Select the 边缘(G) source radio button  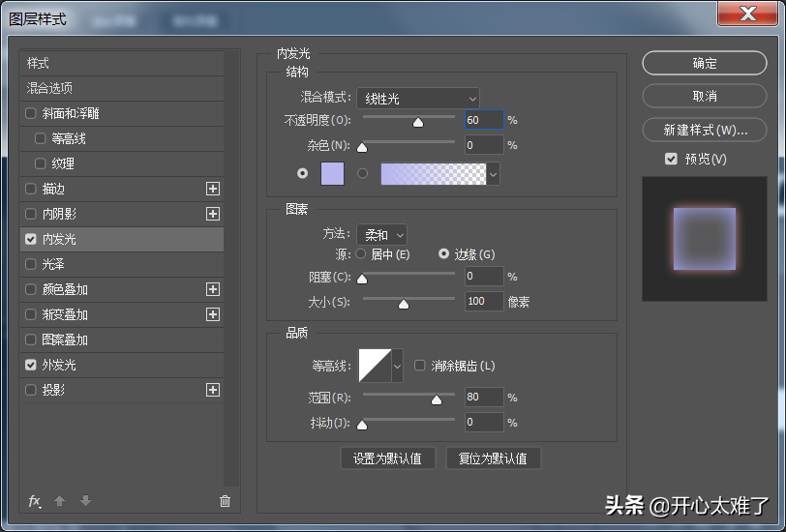coord(443,254)
